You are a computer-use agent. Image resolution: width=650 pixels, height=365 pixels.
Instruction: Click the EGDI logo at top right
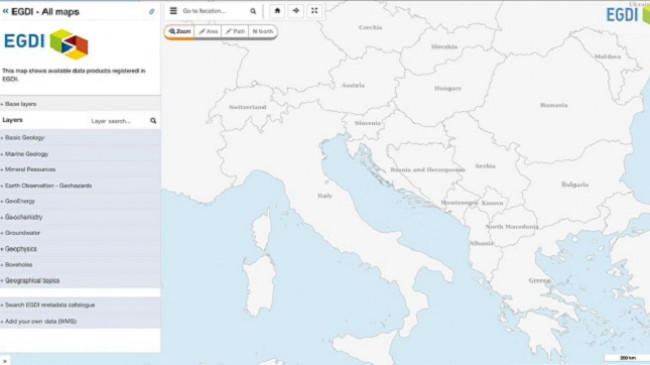click(628, 15)
